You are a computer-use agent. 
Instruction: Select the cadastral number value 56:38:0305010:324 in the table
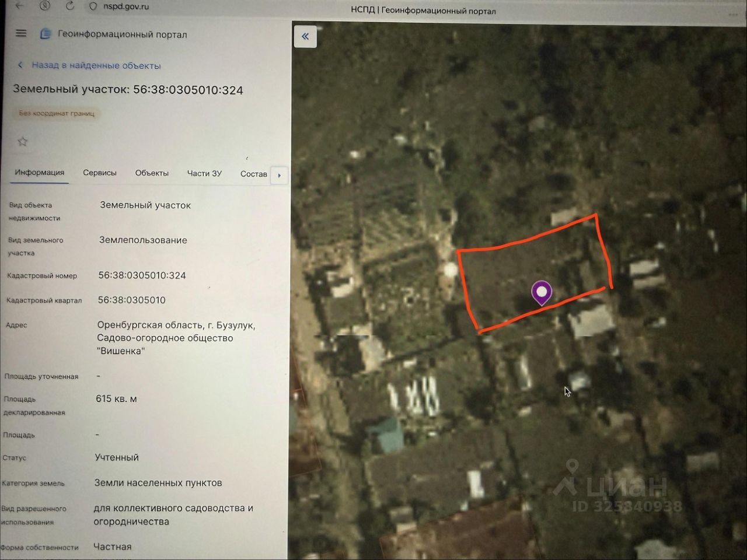pyautogui.click(x=142, y=275)
